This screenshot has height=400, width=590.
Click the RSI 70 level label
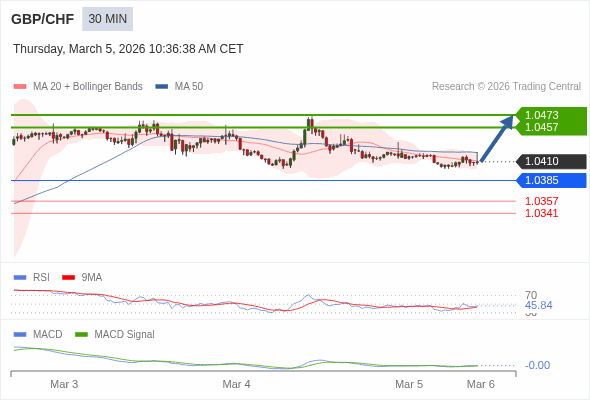(x=531, y=295)
